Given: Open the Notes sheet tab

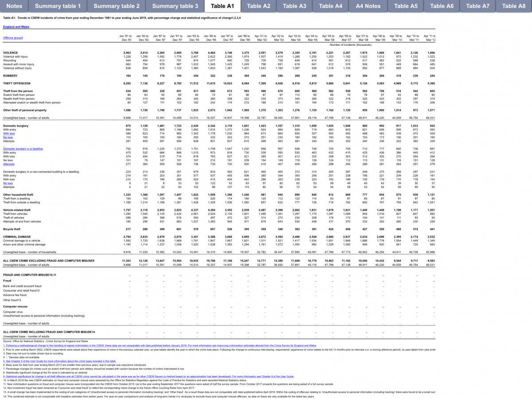Looking at the screenshot, I should [x=14, y=6].
